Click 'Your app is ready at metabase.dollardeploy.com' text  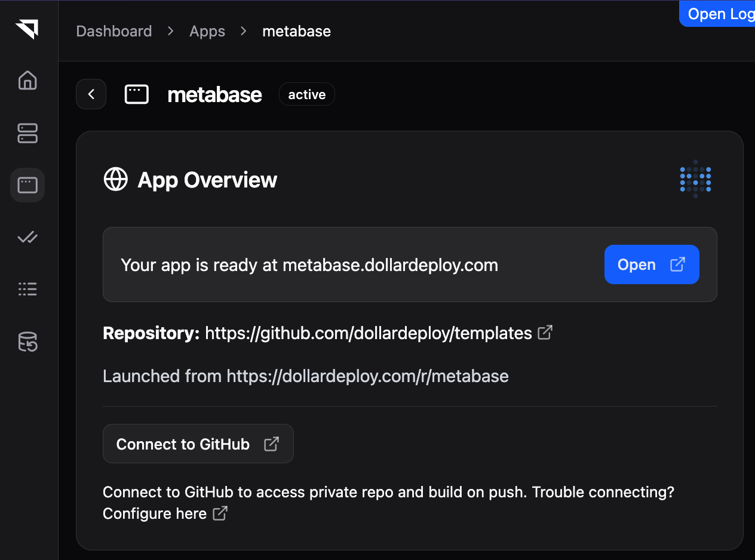(x=309, y=265)
